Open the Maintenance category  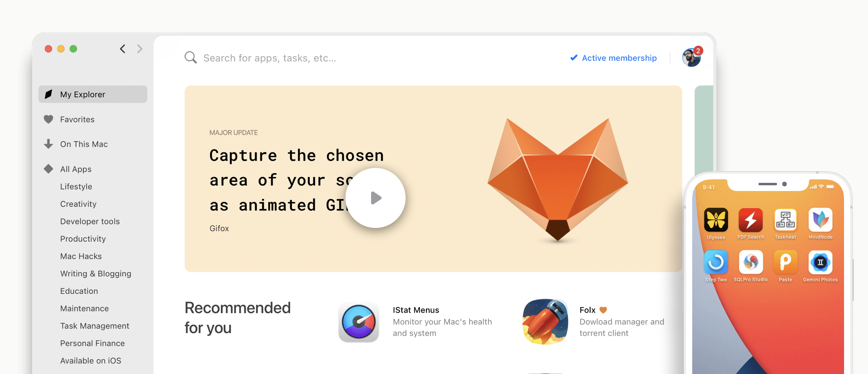(84, 309)
